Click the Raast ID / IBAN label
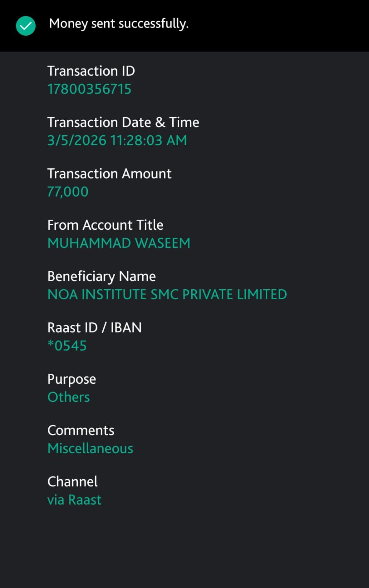The width and height of the screenshot is (369, 588). point(94,327)
